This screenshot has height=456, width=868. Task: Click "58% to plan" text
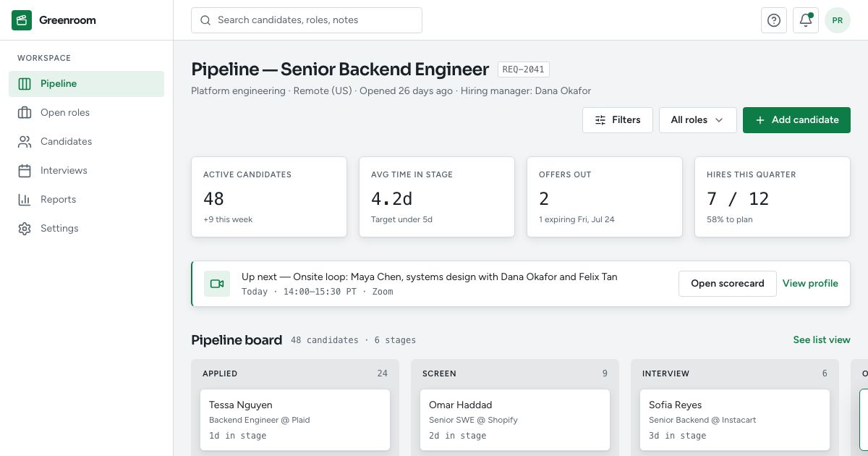point(730,219)
